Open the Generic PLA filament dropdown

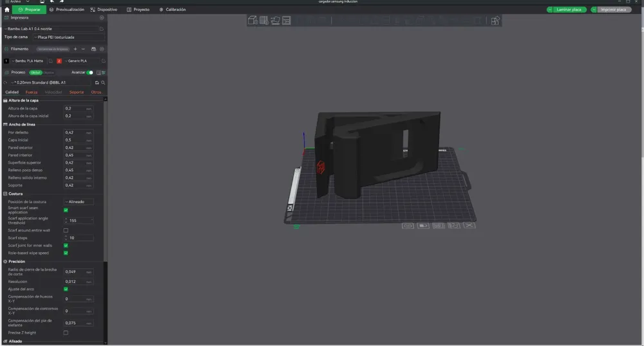pyautogui.click(x=82, y=60)
